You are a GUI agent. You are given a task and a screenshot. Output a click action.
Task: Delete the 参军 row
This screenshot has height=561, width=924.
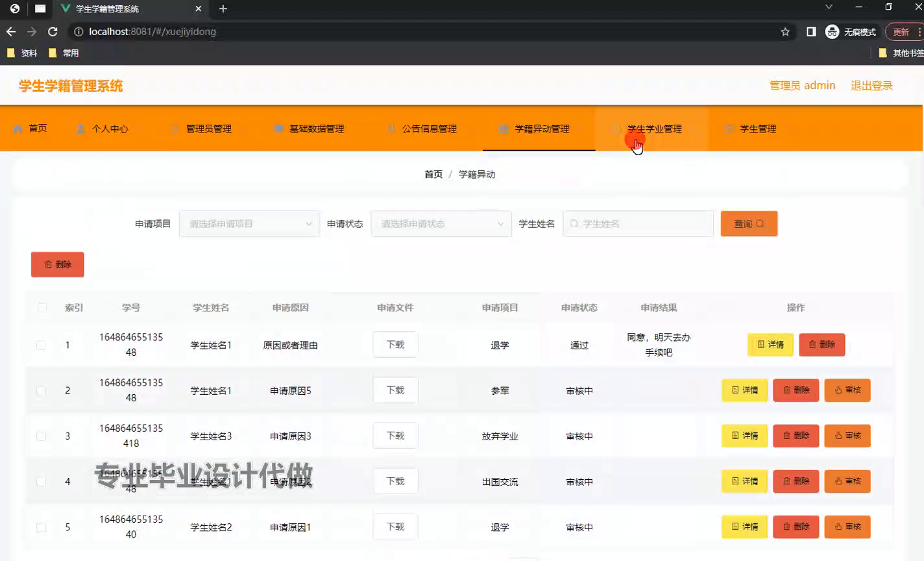[x=796, y=390]
